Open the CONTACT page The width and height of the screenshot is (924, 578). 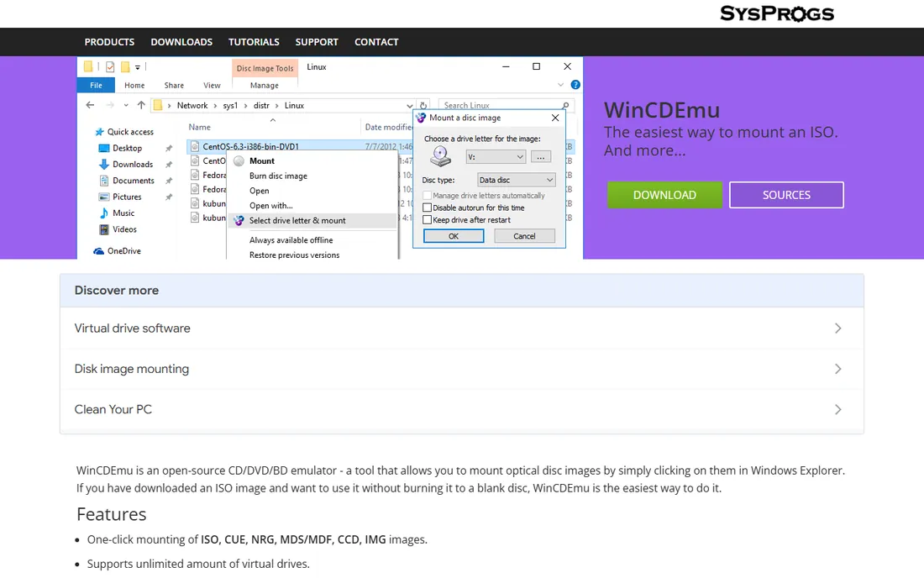(376, 42)
